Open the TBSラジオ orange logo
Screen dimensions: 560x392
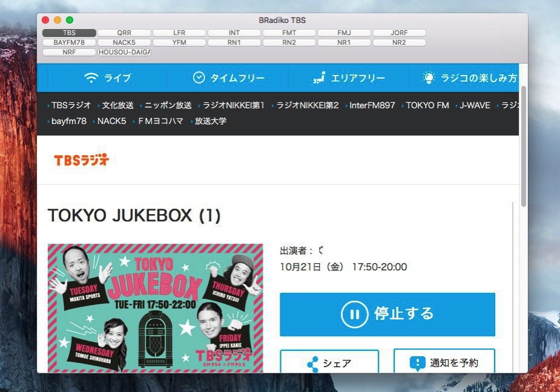(82, 160)
